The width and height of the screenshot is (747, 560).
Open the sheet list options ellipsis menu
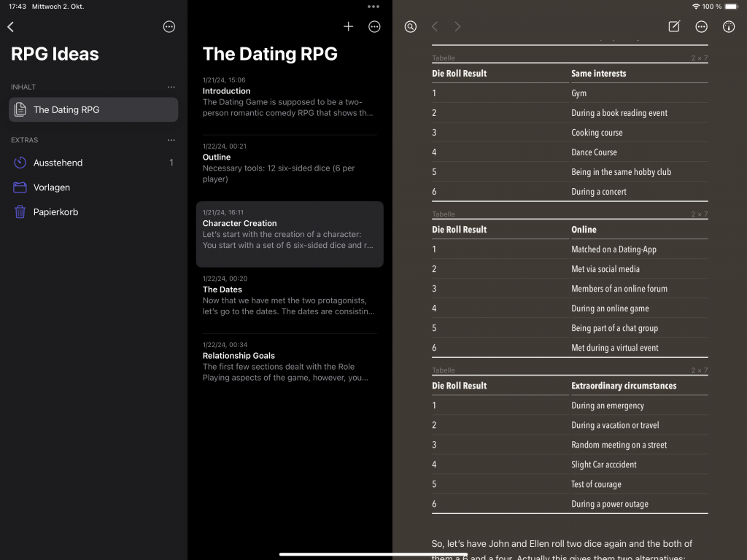coord(374,27)
